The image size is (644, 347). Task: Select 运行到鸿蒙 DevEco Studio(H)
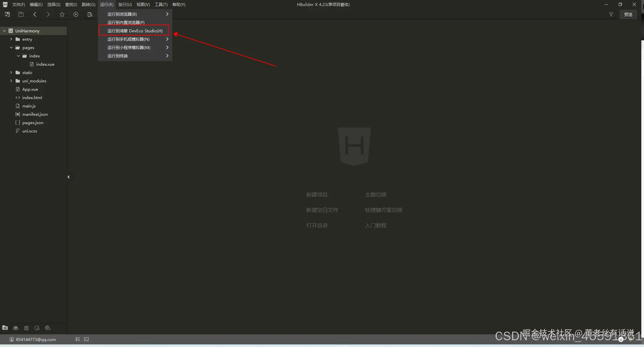pos(135,31)
